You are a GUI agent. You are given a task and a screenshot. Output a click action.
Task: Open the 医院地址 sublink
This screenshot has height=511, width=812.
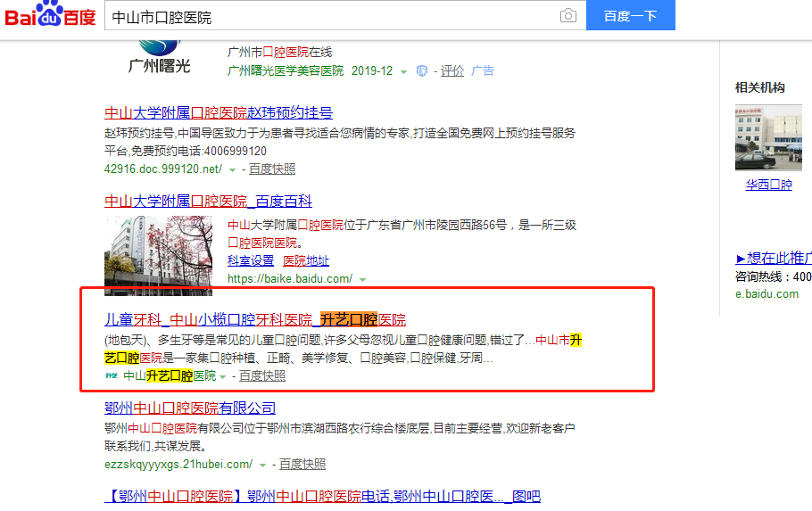[x=306, y=260]
